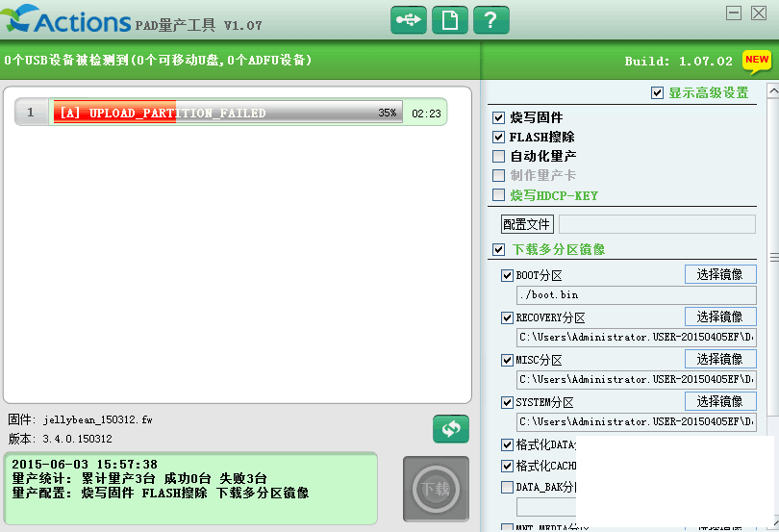Click the NEW update badge
Screen dimensions: 779x532
(x=757, y=62)
